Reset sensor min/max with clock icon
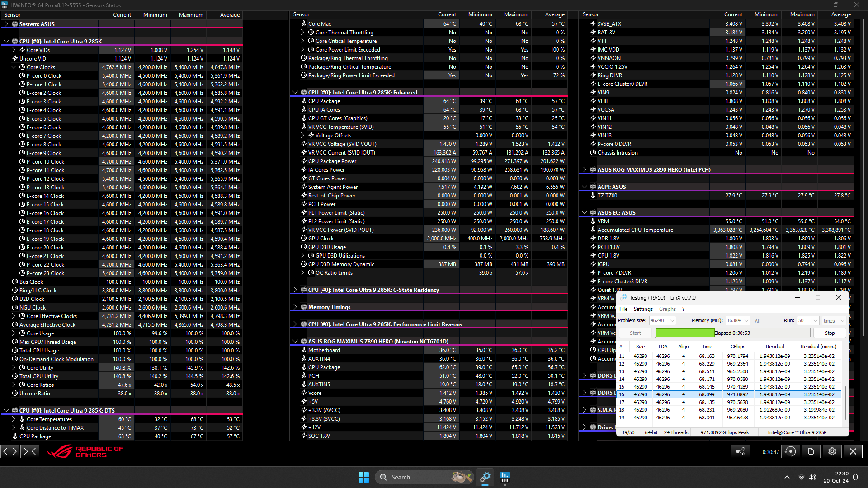Viewport: 868px width, 488px height. (x=790, y=451)
